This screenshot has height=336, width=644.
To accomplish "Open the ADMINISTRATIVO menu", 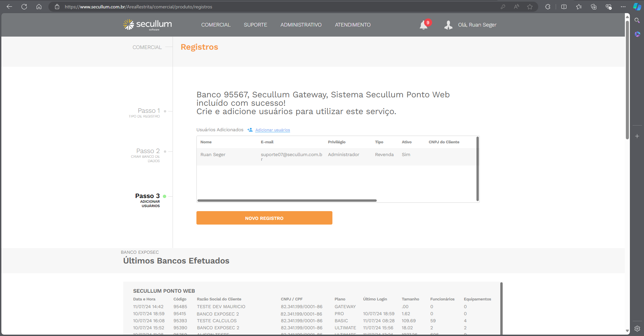I will (301, 25).
